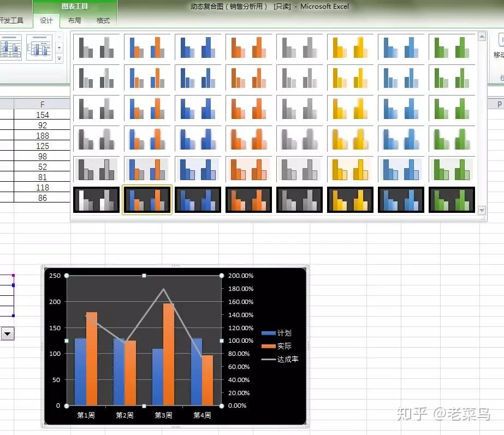Select multicolor chart style in third row
The height and width of the screenshot is (435, 504).
pos(147,108)
